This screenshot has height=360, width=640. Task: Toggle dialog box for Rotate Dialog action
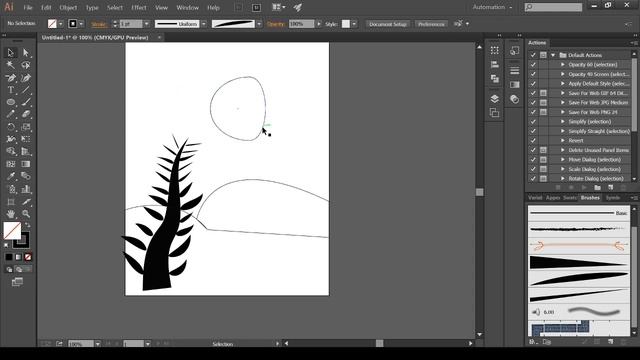543,179
